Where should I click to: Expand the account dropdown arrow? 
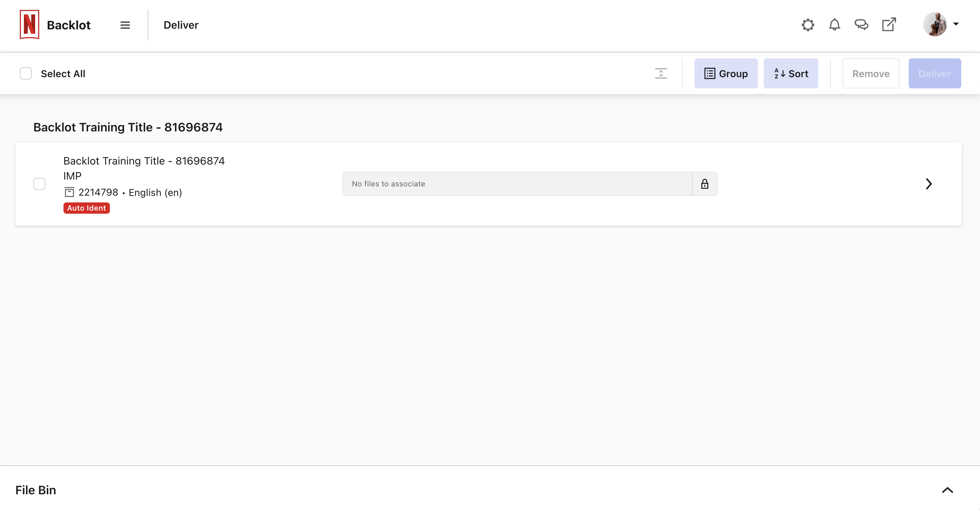tap(956, 24)
